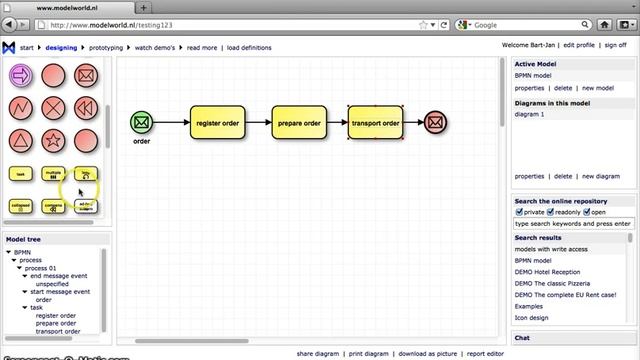Open a new tab with plus button
640x360 pixels.
(x=144, y=7)
